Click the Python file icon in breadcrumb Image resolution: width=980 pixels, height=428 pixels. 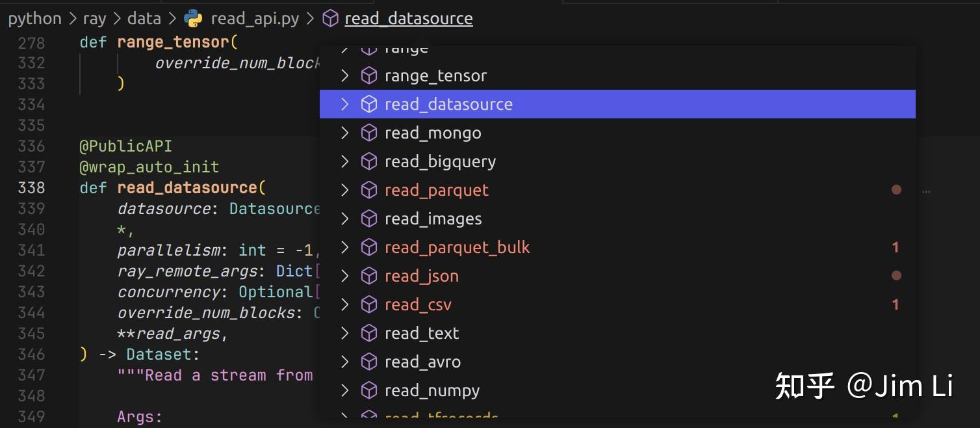tap(193, 19)
